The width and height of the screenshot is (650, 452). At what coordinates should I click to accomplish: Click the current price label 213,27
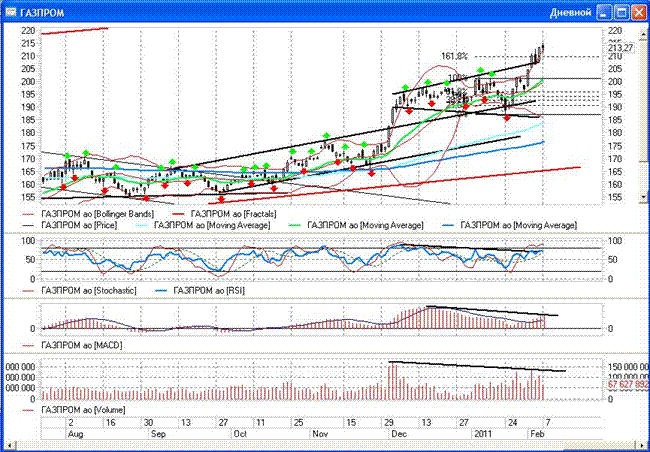[x=621, y=48]
